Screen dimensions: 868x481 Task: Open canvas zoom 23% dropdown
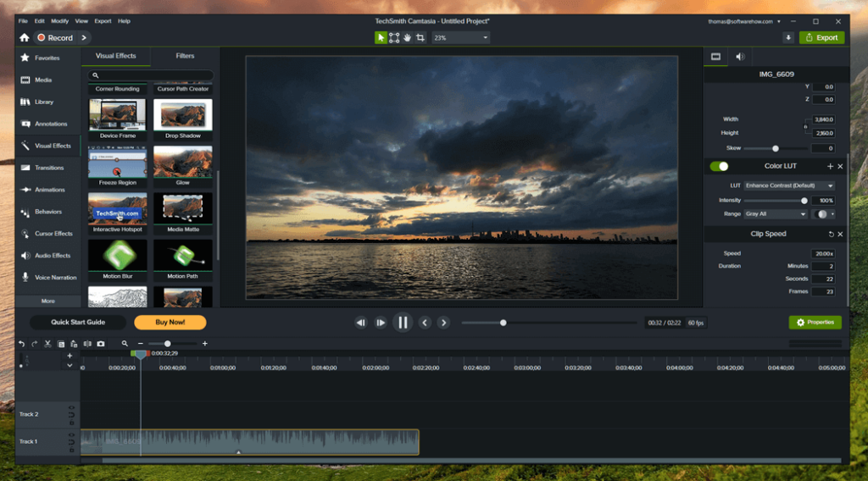click(x=460, y=37)
